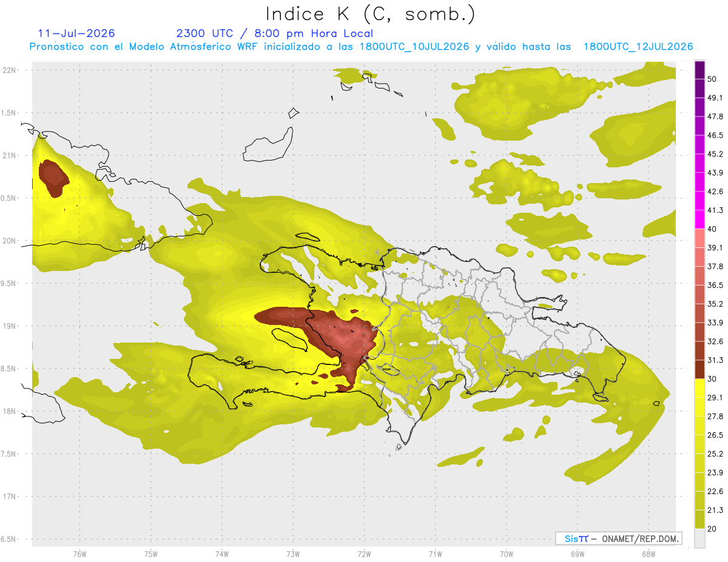The image size is (728, 562).
Task: Click the colorbar value "25.2"
Action: [x=715, y=454]
